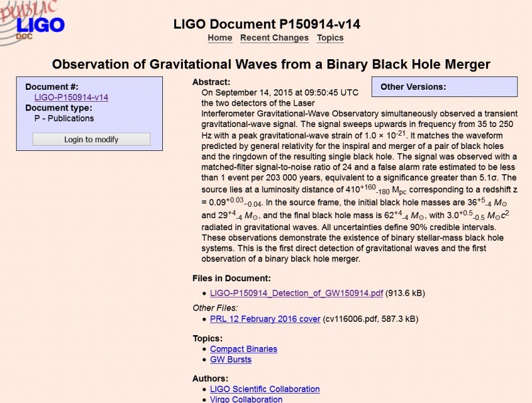Open the Virgo Collaboration author link
Image resolution: width=532 pixels, height=403 pixels.
click(246, 399)
